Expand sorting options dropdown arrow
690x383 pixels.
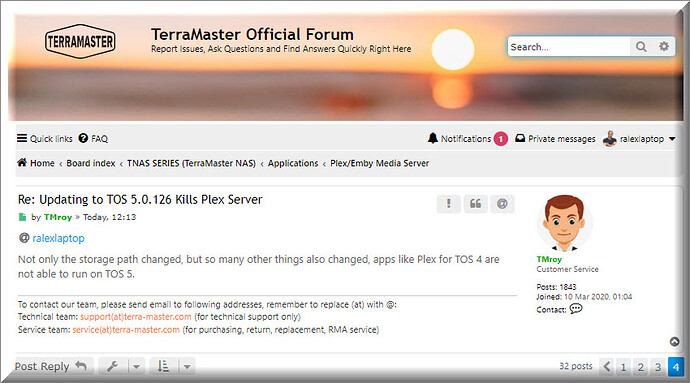pos(187,367)
